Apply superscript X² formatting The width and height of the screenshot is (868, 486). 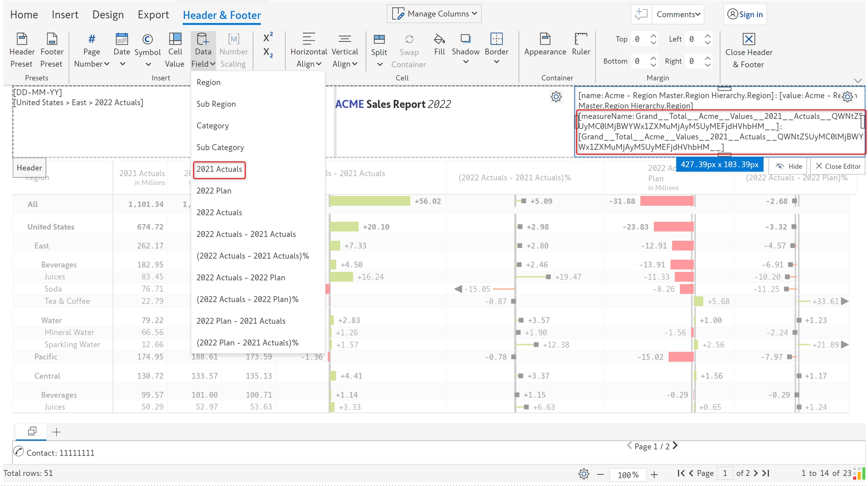tap(268, 37)
